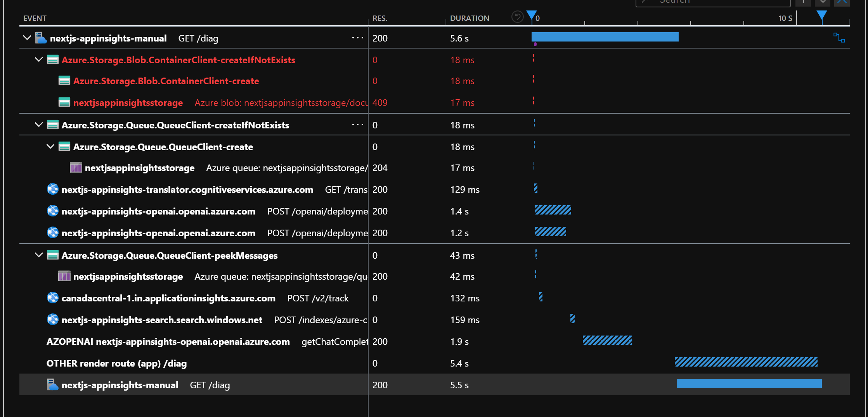Click globe icon of translator.cognitiveservices row

point(53,189)
